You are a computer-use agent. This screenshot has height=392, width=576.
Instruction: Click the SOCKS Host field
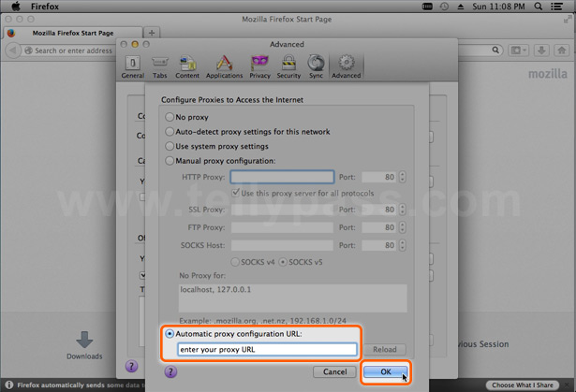(282, 245)
